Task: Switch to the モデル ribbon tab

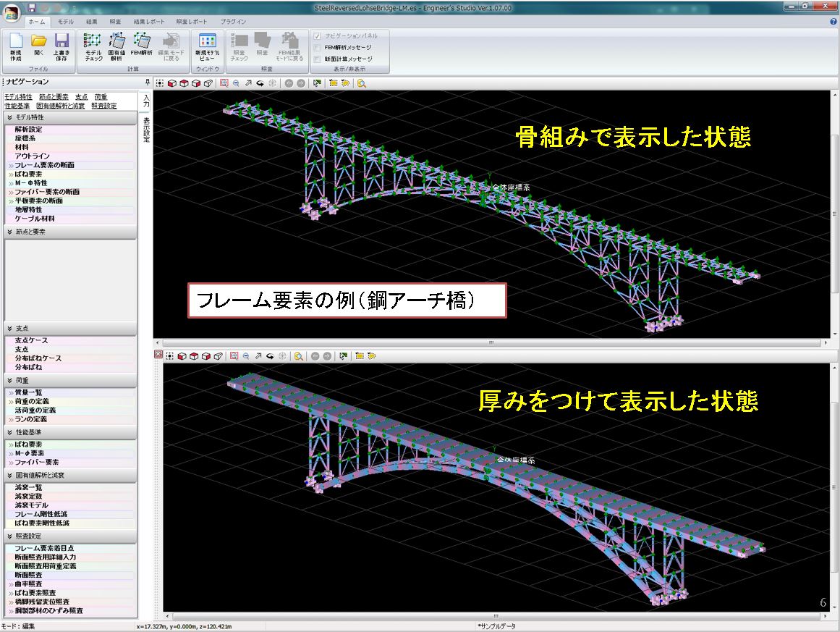Action: click(66, 22)
